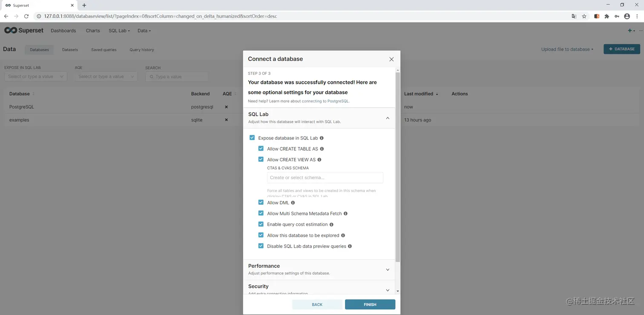
Task: Close the Connect a database dialog
Action: click(x=391, y=59)
